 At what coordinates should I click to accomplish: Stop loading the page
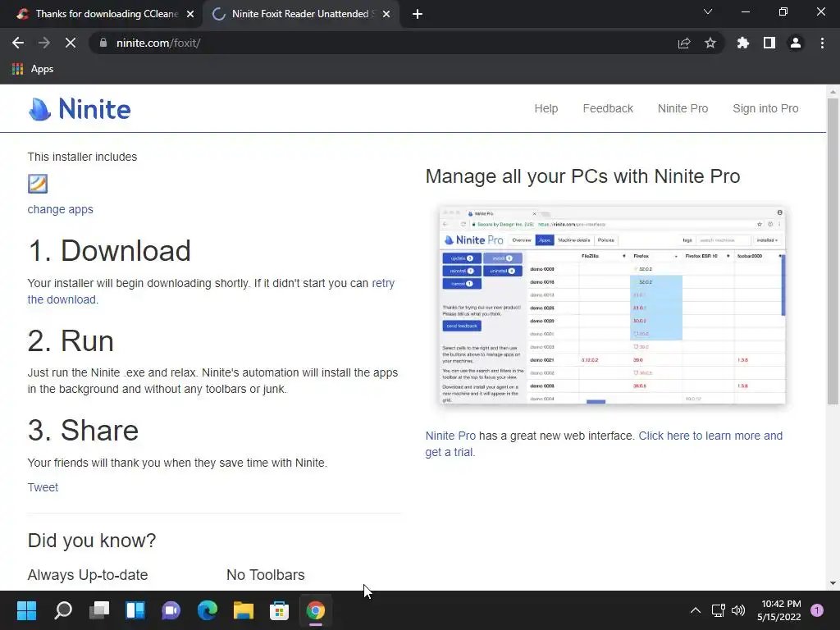pos(71,43)
